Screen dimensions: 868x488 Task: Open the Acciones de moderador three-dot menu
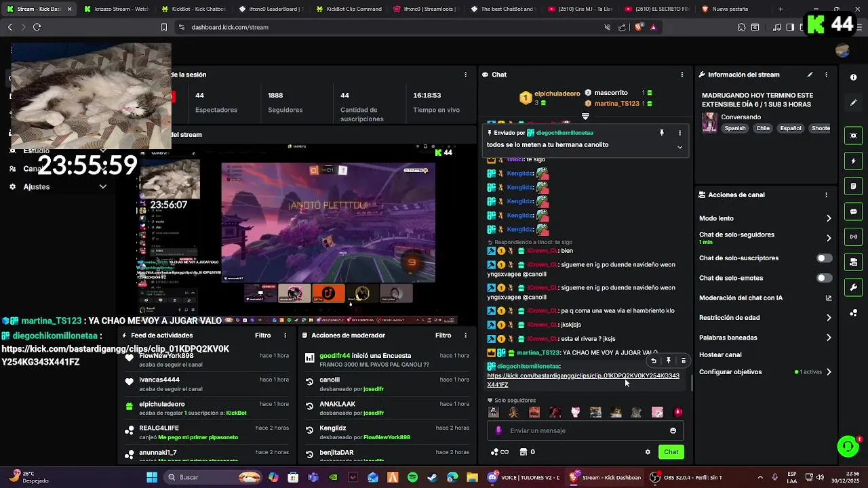pos(465,335)
